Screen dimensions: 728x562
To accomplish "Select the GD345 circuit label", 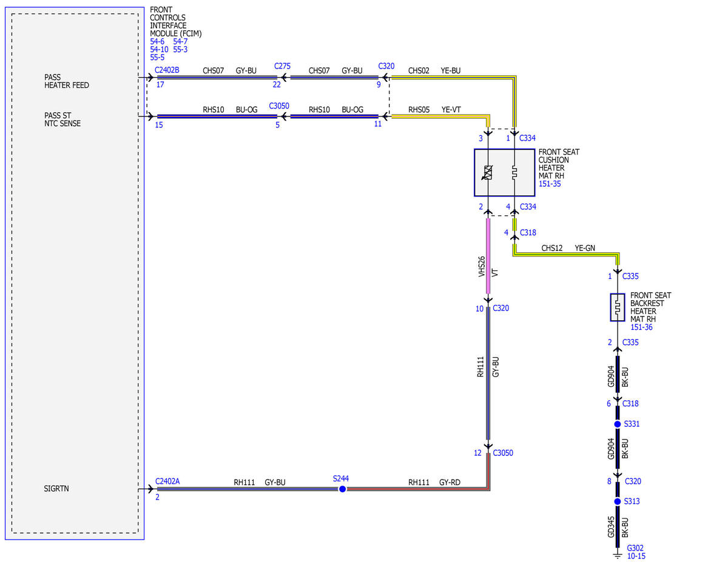I will pyautogui.click(x=611, y=527).
